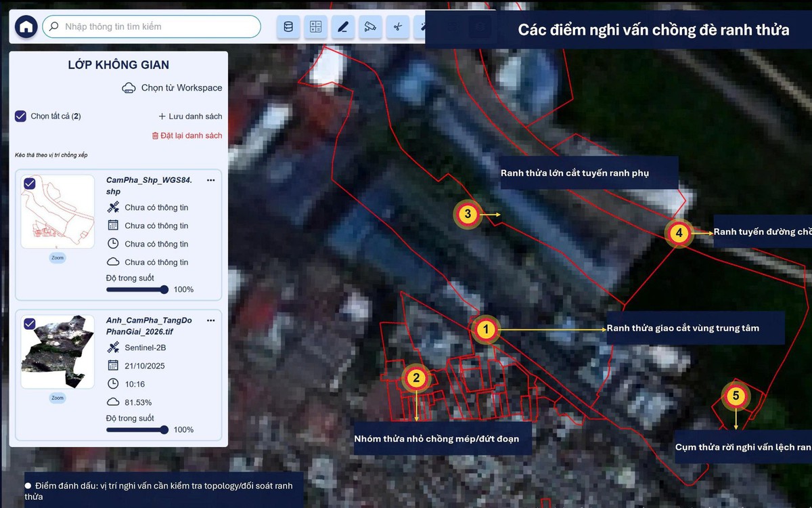
Task: Click the cloud icon in CamPha shapefile card
Action: tap(113, 262)
